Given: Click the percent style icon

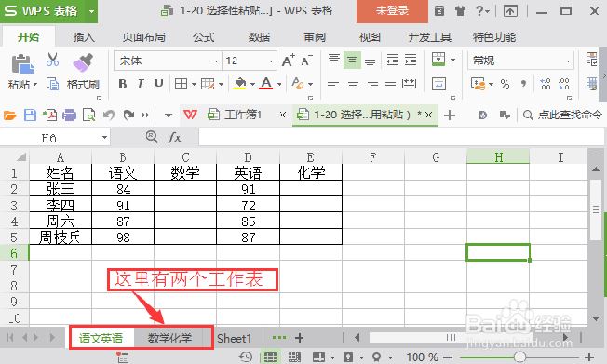Looking at the screenshot, I should click(x=505, y=84).
